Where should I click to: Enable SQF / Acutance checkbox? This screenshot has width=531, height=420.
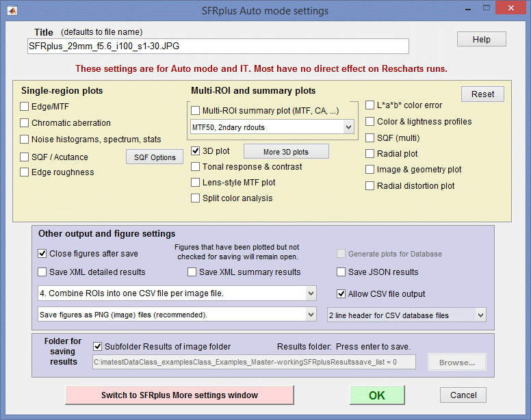tap(25, 157)
